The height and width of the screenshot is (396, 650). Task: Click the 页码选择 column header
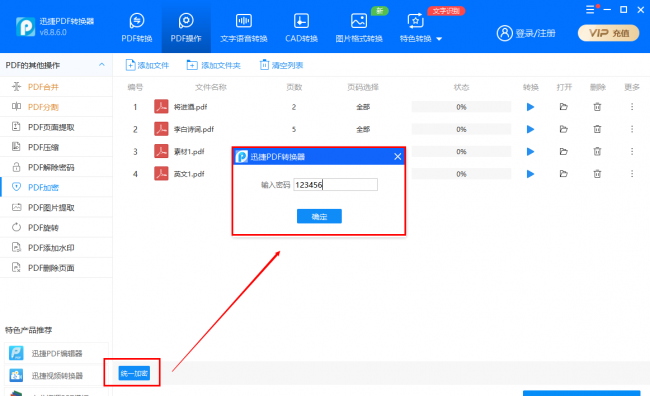point(363,87)
